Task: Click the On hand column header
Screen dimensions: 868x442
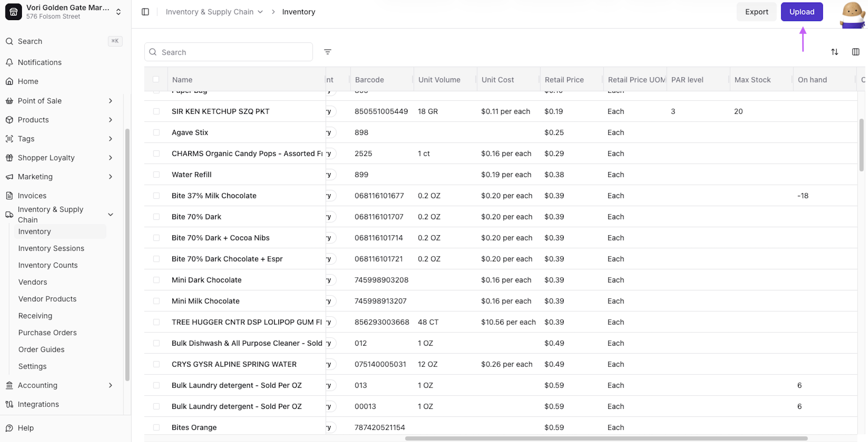Action: pyautogui.click(x=812, y=80)
